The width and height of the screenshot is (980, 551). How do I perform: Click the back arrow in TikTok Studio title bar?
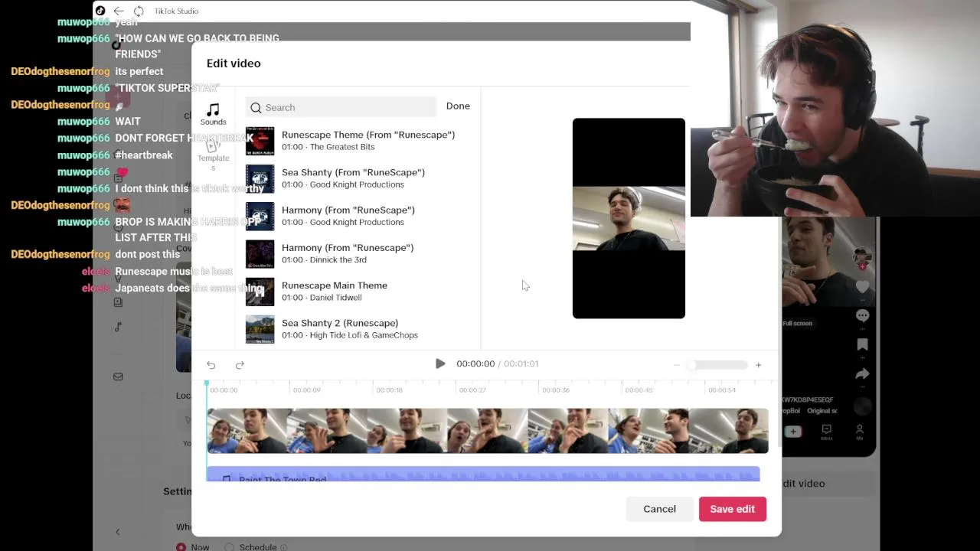[119, 11]
